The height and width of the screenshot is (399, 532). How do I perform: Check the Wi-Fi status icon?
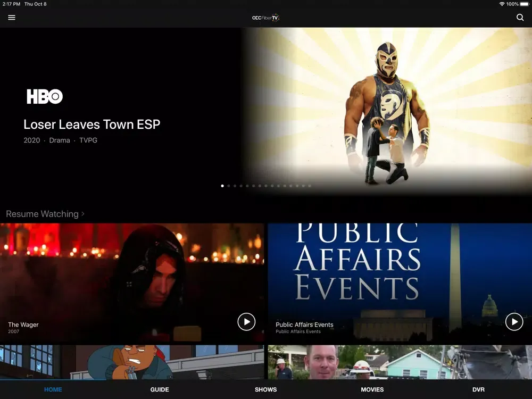click(502, 4)
